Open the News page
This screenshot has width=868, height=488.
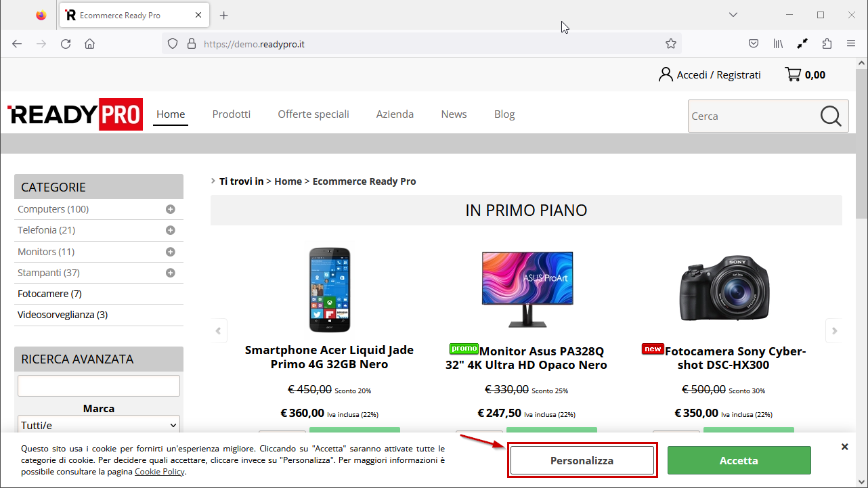pos(454,114)
